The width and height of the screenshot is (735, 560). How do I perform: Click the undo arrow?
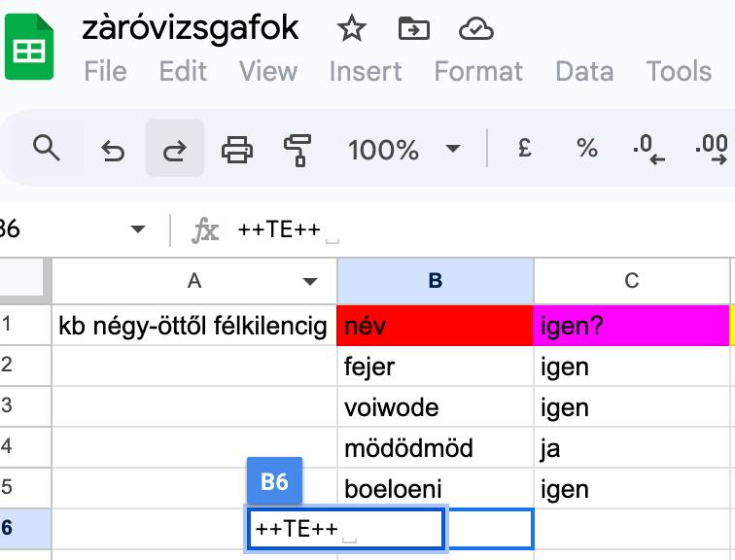pos(113,151)
